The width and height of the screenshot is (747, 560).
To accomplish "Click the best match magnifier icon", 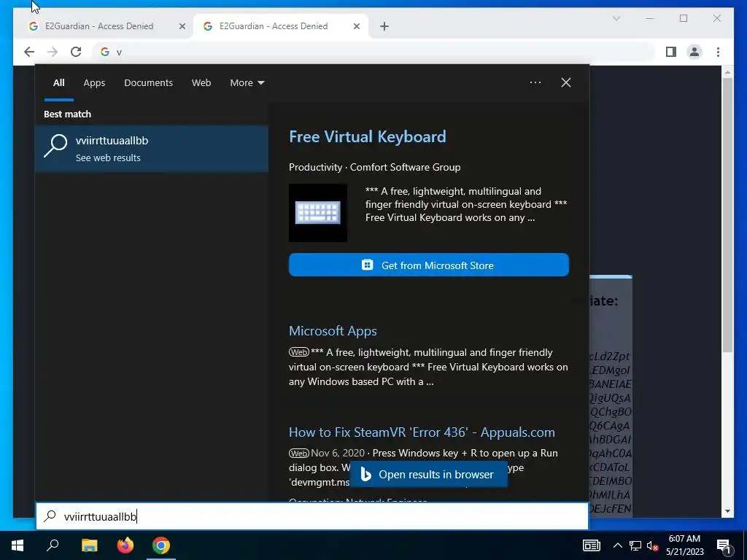I will click(55, 145).
